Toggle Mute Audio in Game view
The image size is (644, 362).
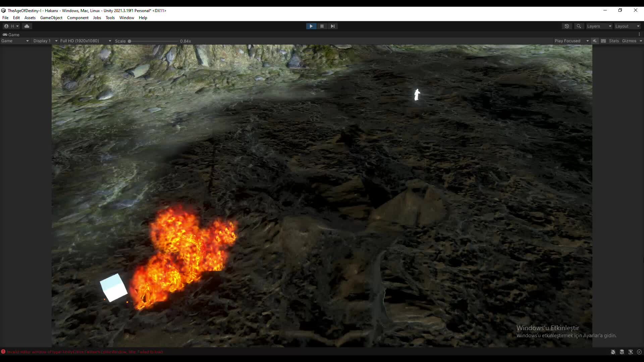click(595, 41)
